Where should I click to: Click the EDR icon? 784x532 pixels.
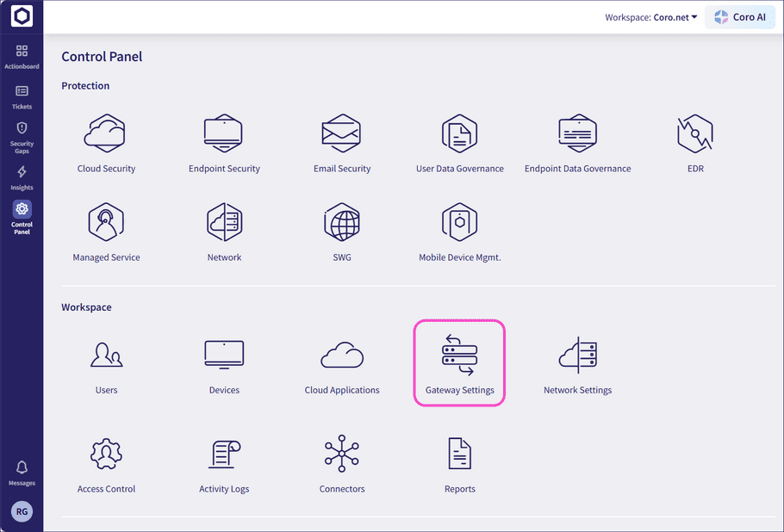[x=695, y=135]
